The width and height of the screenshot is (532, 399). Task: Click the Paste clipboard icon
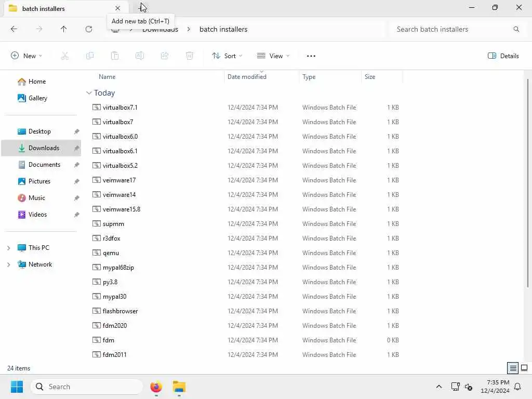click(x=115, y=56)
